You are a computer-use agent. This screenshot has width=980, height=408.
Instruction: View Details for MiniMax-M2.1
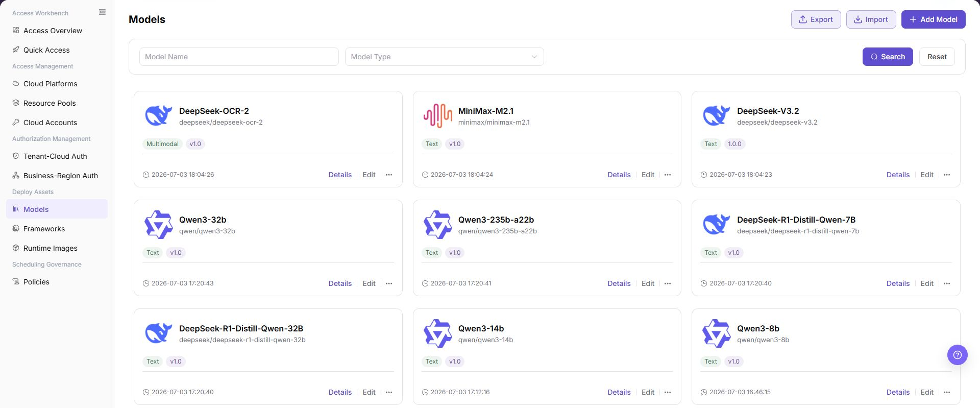coord(619,175)
